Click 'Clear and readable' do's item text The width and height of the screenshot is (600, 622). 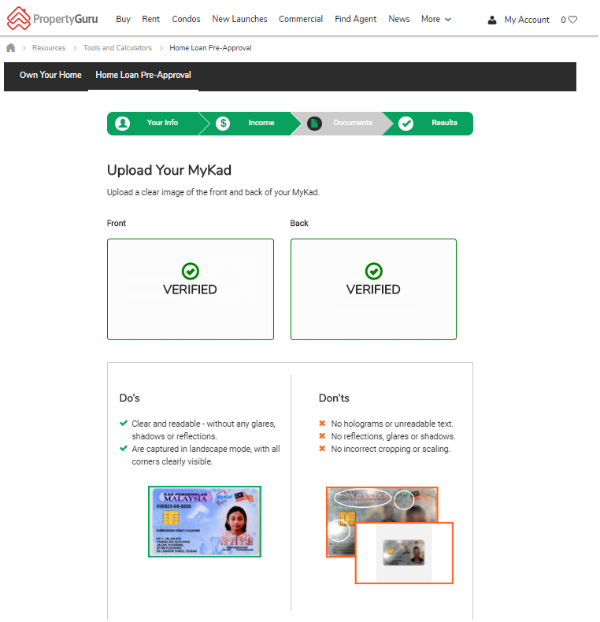pyautogui.click(x=203, y=430)
